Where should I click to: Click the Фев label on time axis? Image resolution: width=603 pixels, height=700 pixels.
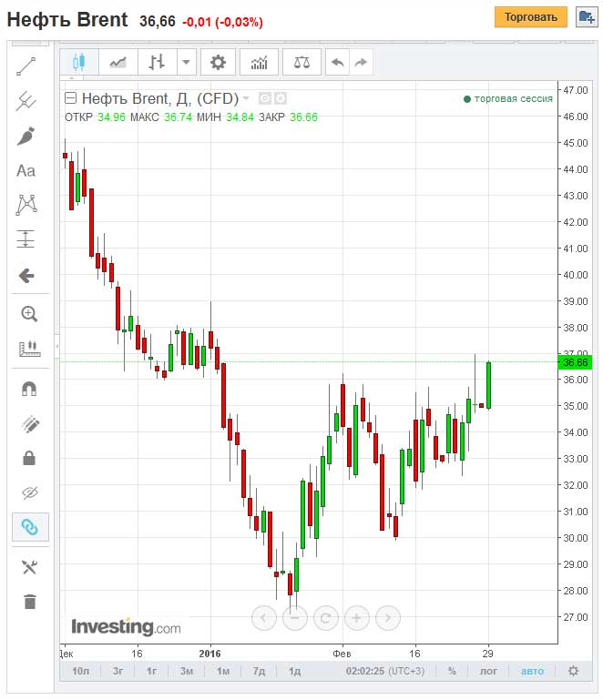click(342, 654)
